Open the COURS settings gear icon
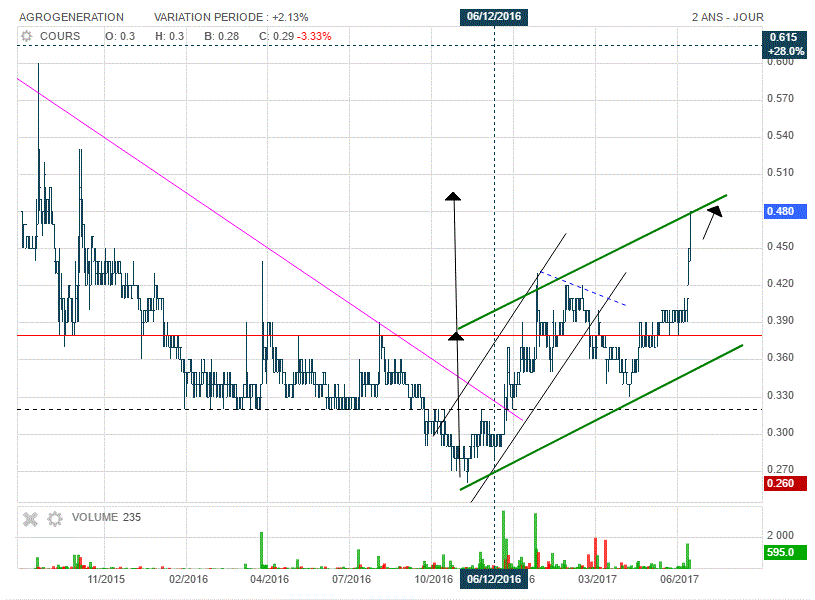 (27, 36)
